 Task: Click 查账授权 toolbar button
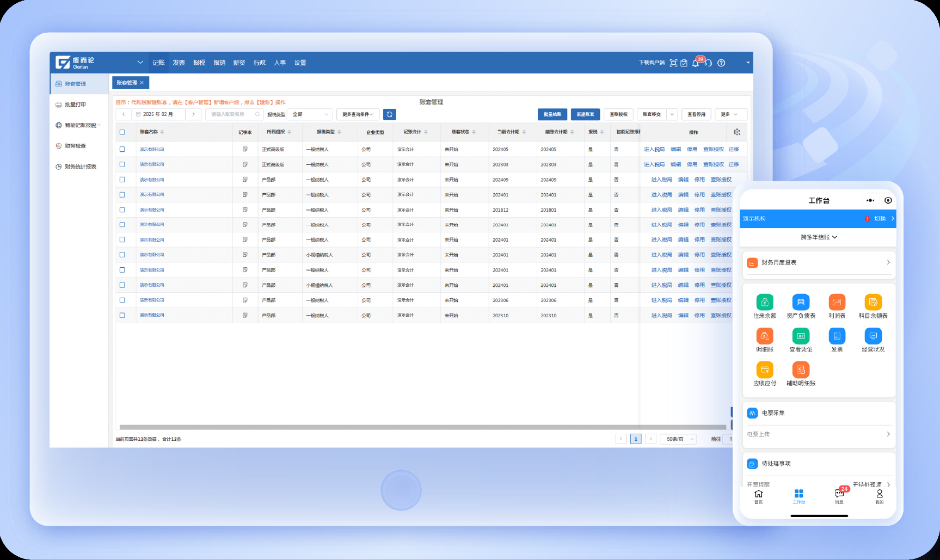(x=619, y=114)
